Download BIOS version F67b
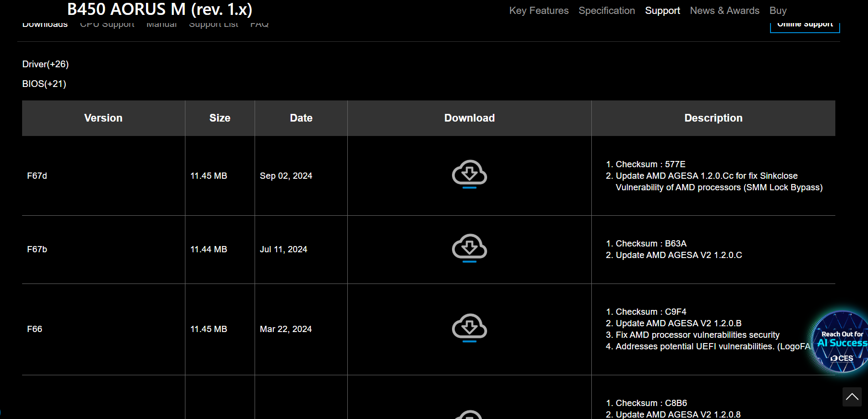Image resolution: width=868 pixels, height=419 pixels. tap(469, 248)
